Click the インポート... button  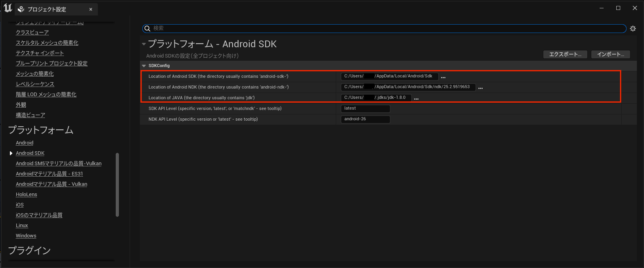pyautogui.click(x=611, y=54)
